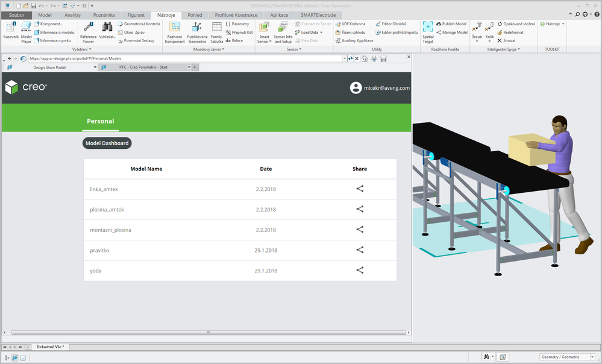This screenshot has width=602, height=364.
Task: Open the Profilové Konstrukce ribbon tab
Action: pyautogui.click(x=236, y=14)
